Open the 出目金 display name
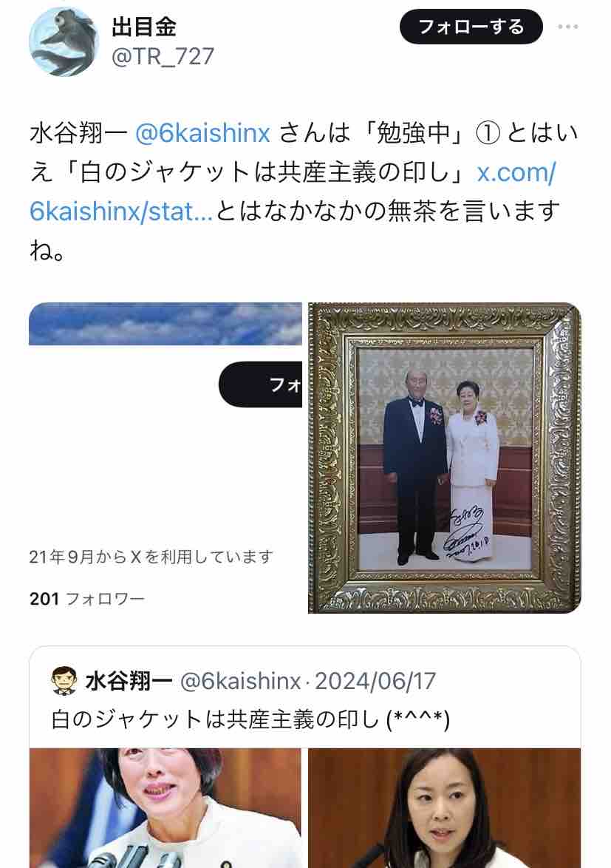611x868 pixels. [x=144, y=27]
